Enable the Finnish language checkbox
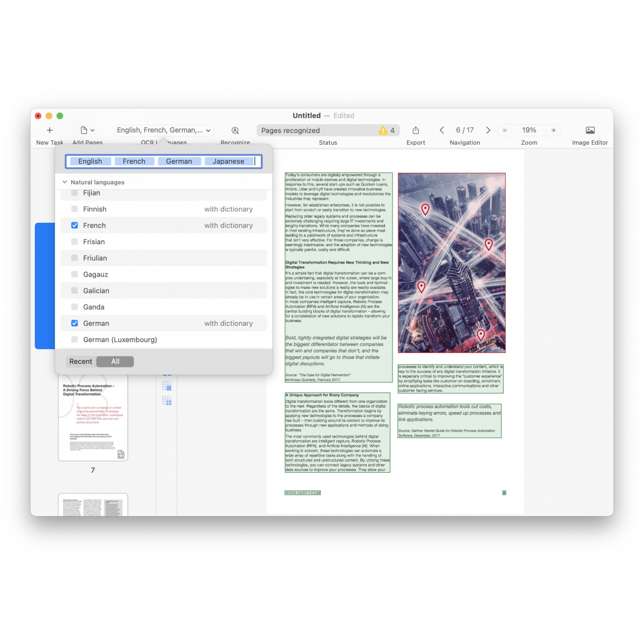Screen dimensions: 644x644 pos(74,209)
